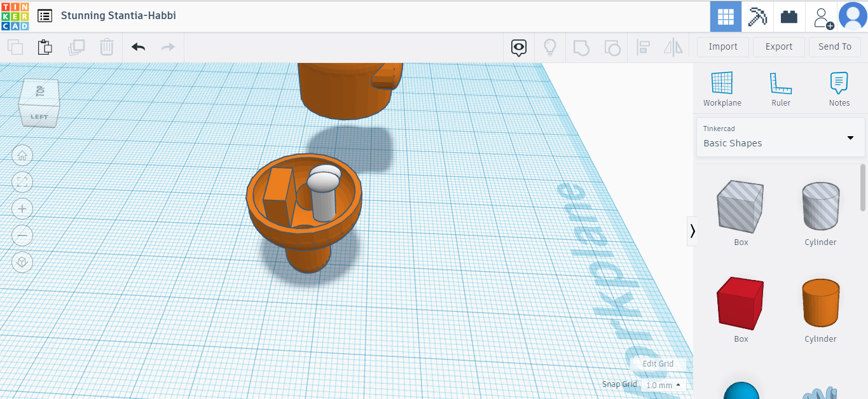
Task: Select the Notes tool
Action: pyautogui.click(x=839, y=89)
